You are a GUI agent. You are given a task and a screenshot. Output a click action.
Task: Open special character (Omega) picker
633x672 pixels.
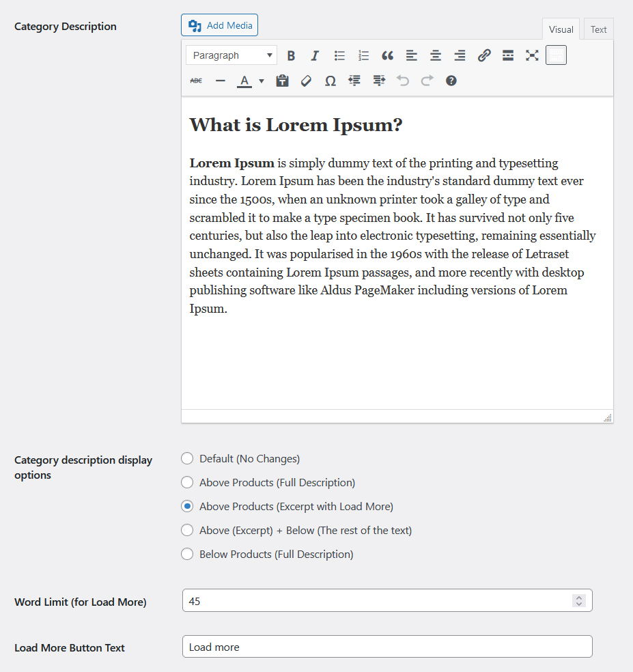tap(330, 81)
